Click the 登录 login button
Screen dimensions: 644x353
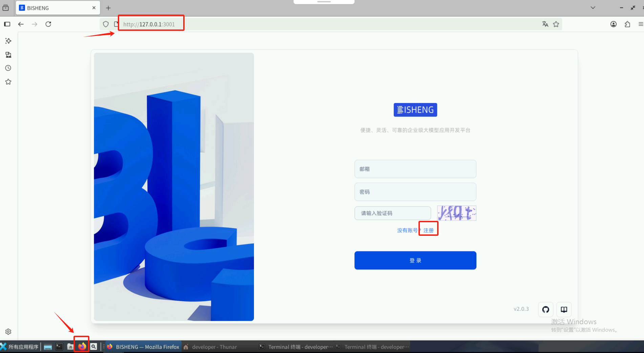(415, 261)
